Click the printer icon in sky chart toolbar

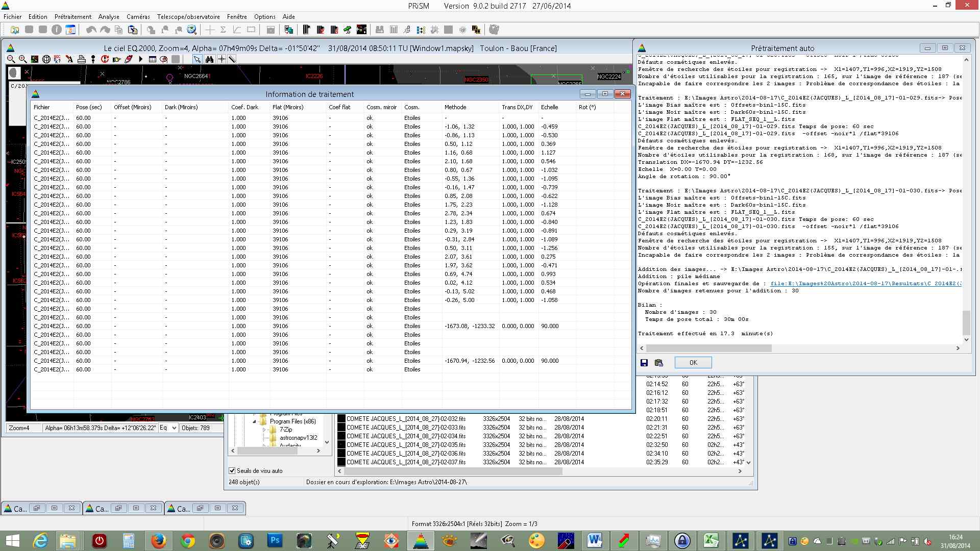(x=81, y=59)
